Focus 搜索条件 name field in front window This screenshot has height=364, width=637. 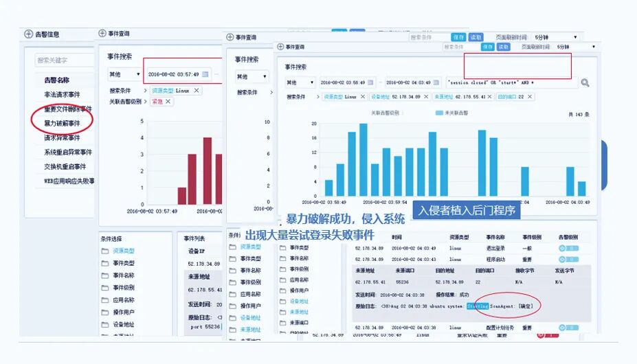461,47
